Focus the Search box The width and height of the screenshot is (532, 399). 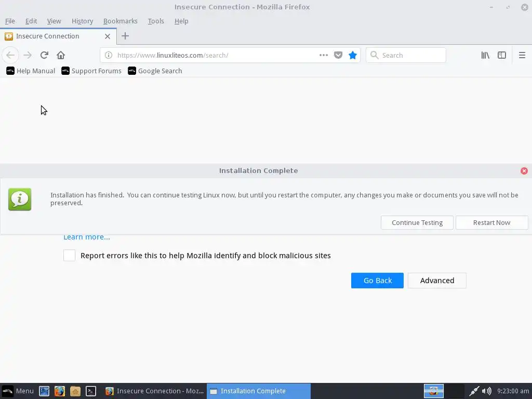[x=406, y=55]
